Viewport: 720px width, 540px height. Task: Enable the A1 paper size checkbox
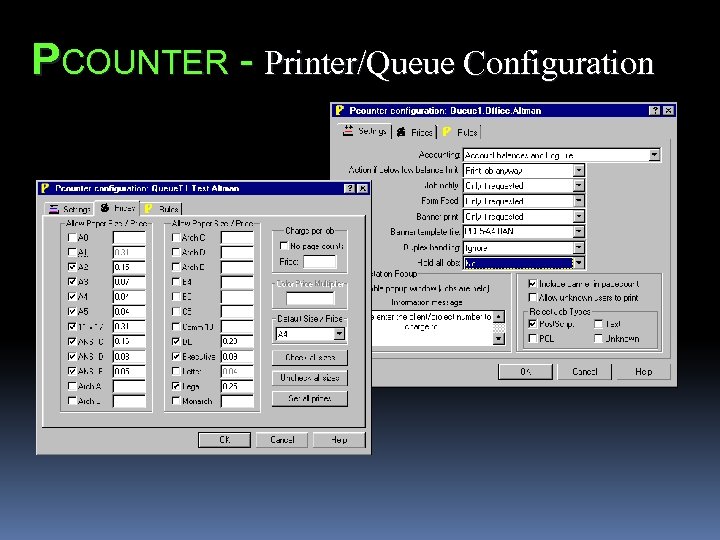coord(72,252)
